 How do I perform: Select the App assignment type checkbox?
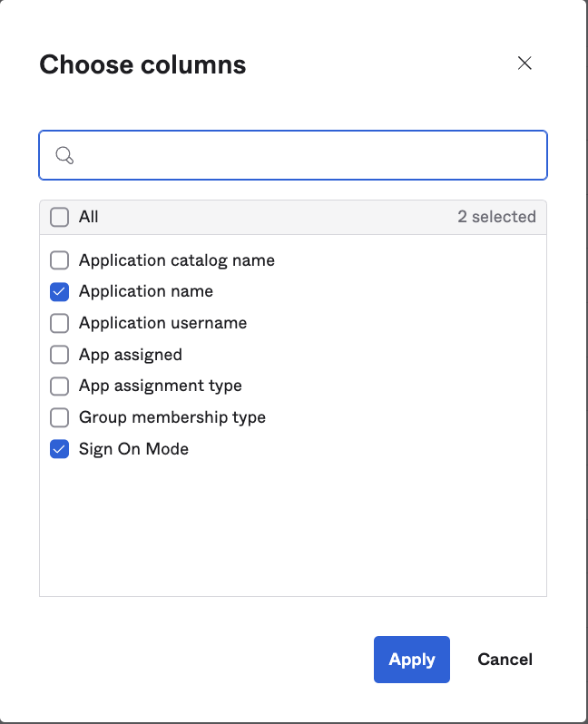tap(59, 386)
